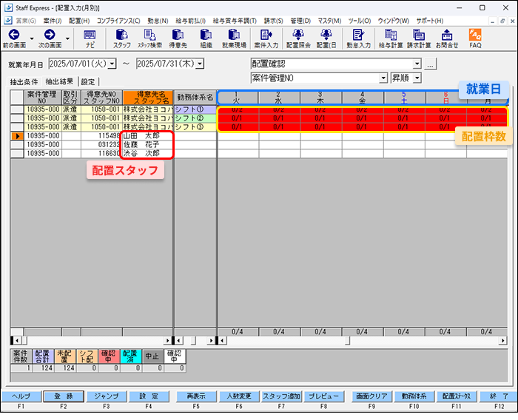The width and height of the screenshot is (518, 420).
Task: Open the マスタ(M) menu
Action: pyautogui.click(x=329, y=21)
